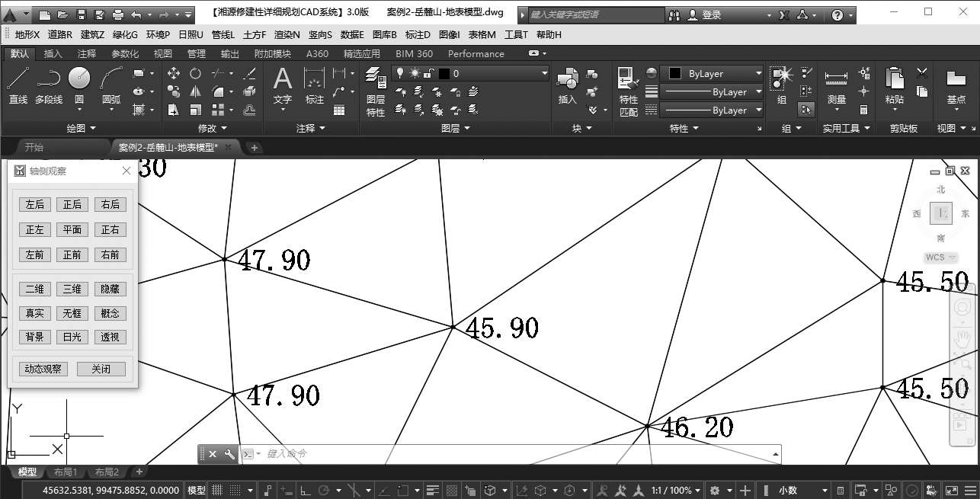Image resolution: width=980 pixels, height=499 pixels.
Task: Open annotation scale 1:1 / 100% dropdown
Action: (x=677, y=490)
